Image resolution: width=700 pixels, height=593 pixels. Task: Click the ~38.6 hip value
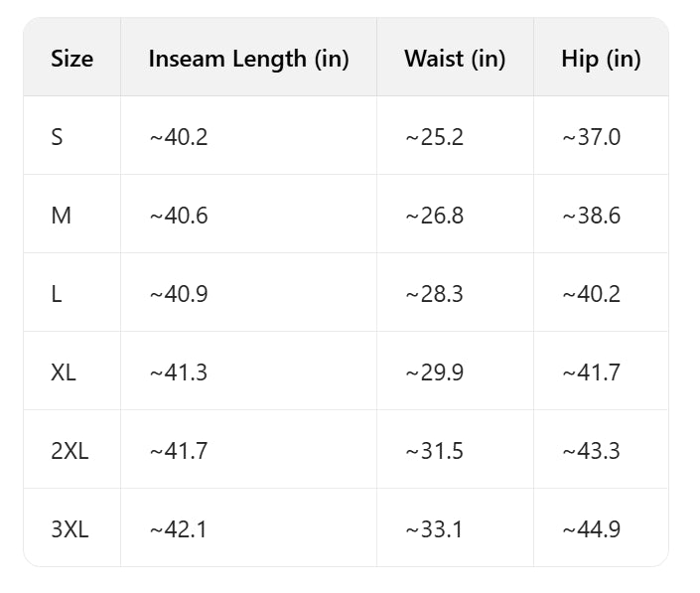(x=591, y=216)
